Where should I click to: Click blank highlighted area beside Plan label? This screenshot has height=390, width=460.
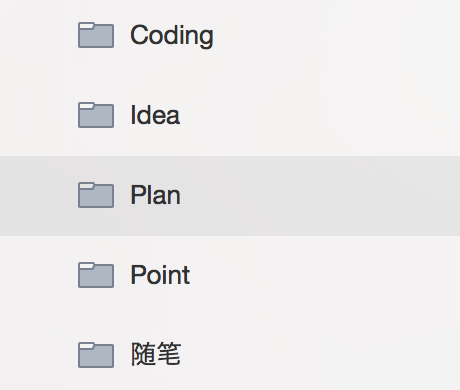(320, 196)
